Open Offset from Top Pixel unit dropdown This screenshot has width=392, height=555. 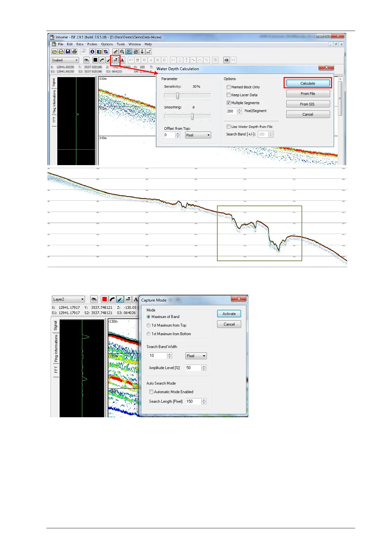[x=198, y=135]
